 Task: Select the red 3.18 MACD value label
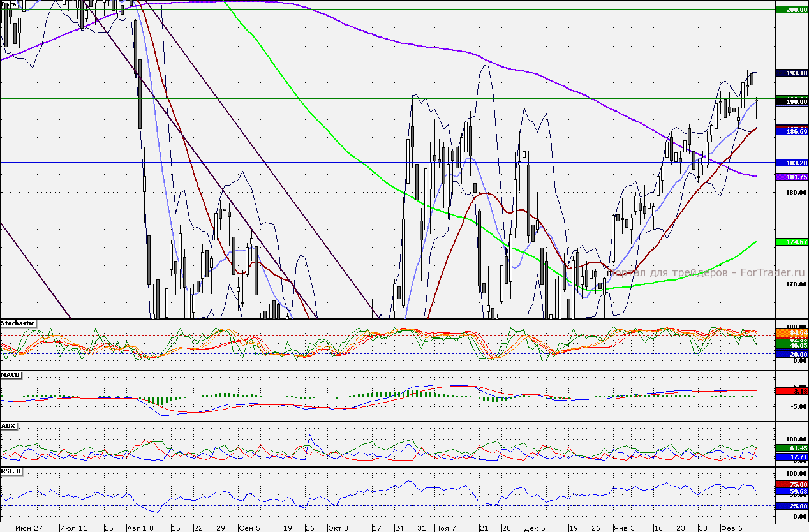pos(791,390)
